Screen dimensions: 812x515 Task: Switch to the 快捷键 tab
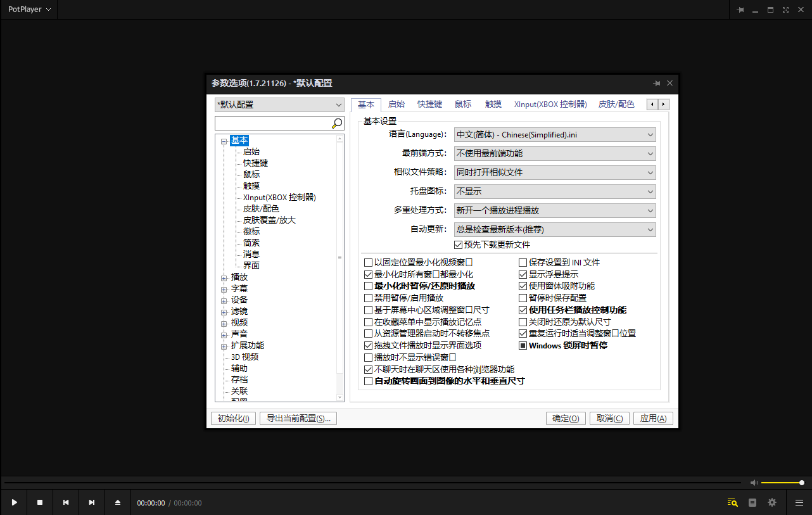429,105
